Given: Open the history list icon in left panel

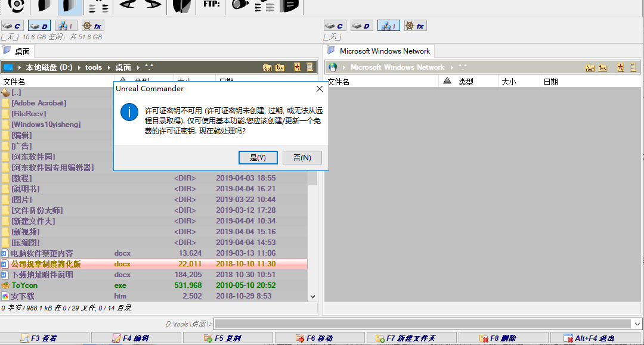Looking at the screenshot, I should (x=310, y=67).
